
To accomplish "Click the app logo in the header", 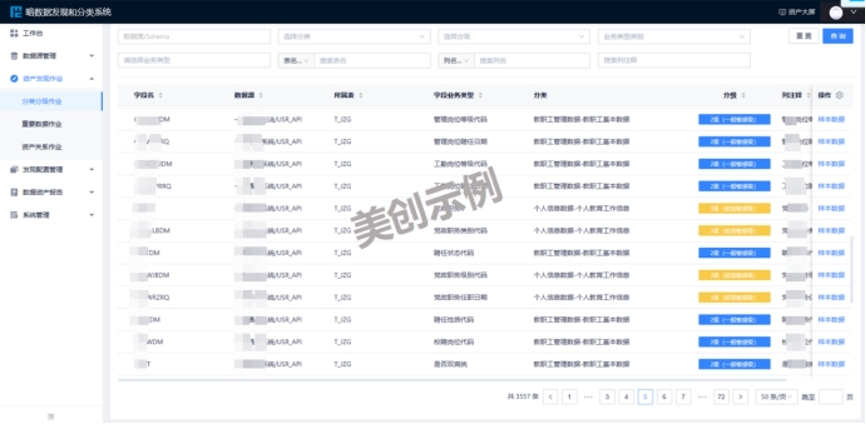I will pyautogui.click(x=15, y=12).
